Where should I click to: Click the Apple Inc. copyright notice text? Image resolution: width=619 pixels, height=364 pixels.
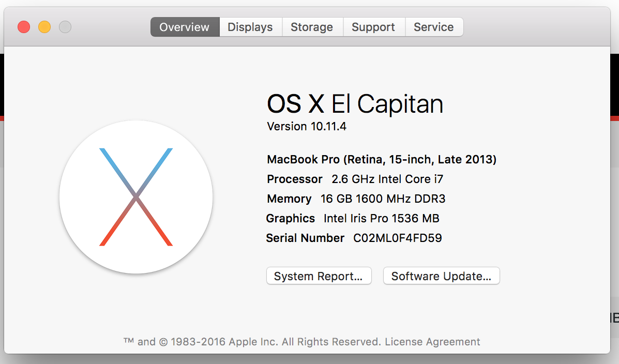[x=252, y=342]
